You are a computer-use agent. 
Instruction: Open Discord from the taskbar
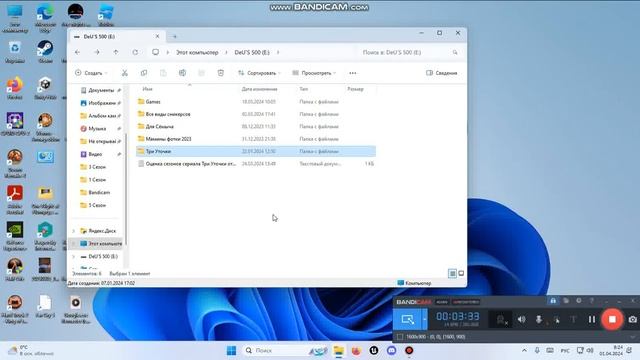pos(391,350)
